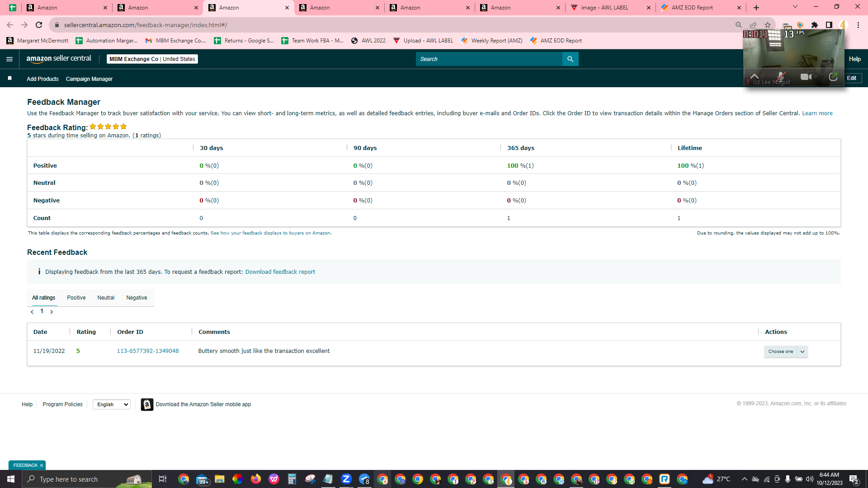Click the search magnifier button
The width and height of the screenshot is (868, 488).
[570, 59]
